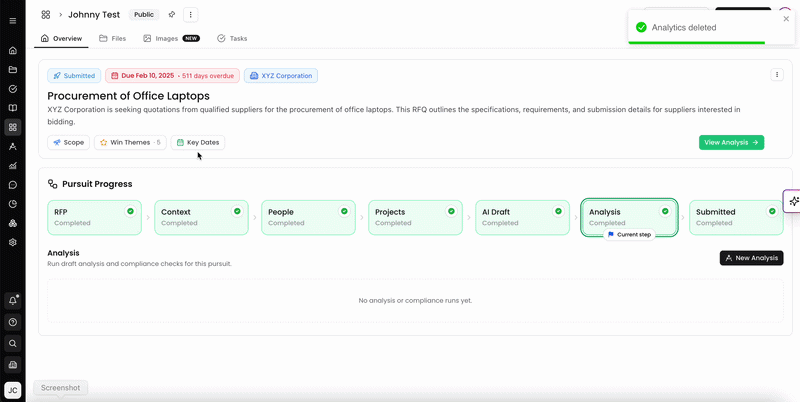This screenshot has height=402, width=800.
Task: Click the NEW badge on Images tab
Action: 191,38
